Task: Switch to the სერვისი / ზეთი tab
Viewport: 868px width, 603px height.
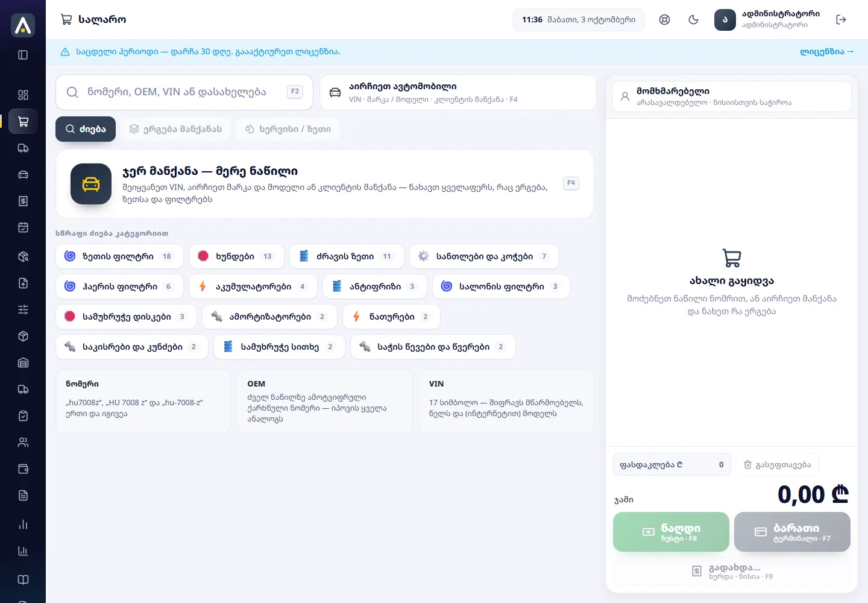Action: (x=288, y=129)
